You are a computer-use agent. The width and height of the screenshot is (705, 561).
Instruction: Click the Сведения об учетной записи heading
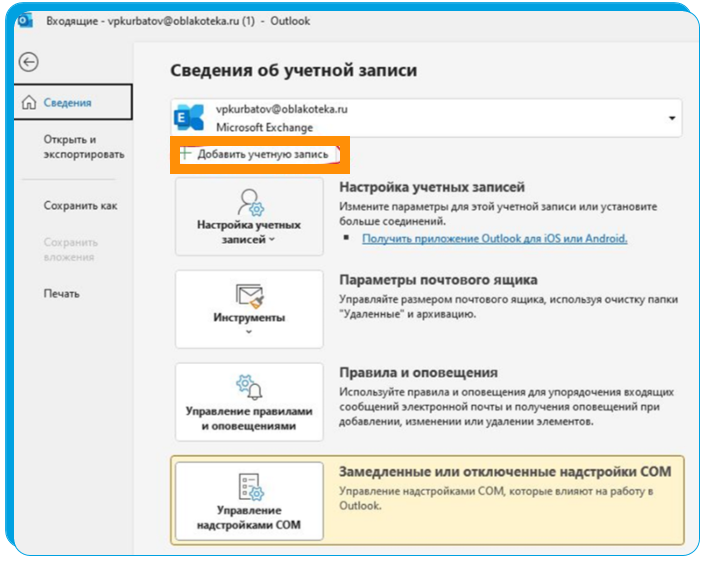tap(294, 71)
